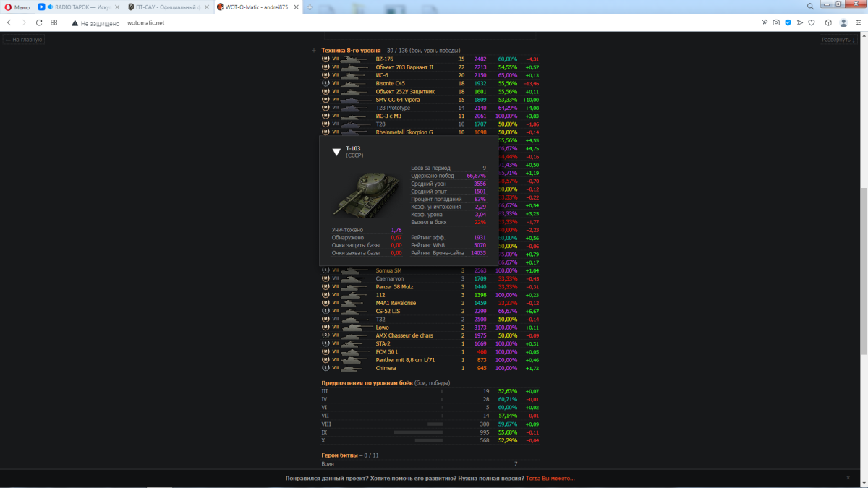Viewport: 868px width, 488px height.
Task: Select the Rheinmetall Skorpion G row
Action: point(430,132)
